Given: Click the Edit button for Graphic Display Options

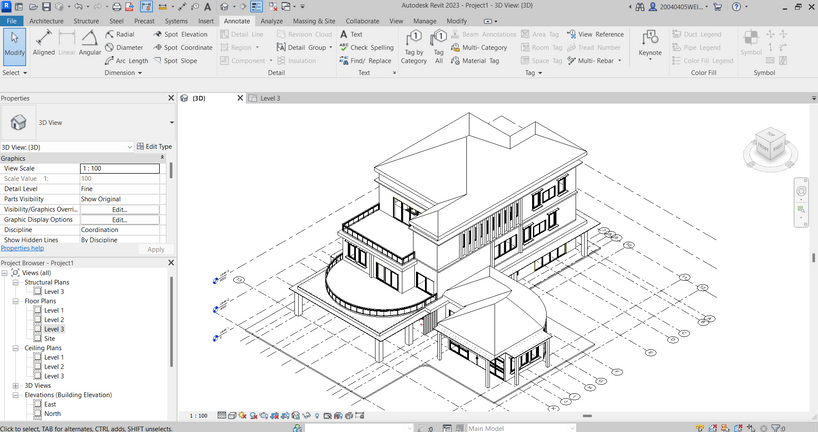Looking at the screenshot, I should 119,219.
